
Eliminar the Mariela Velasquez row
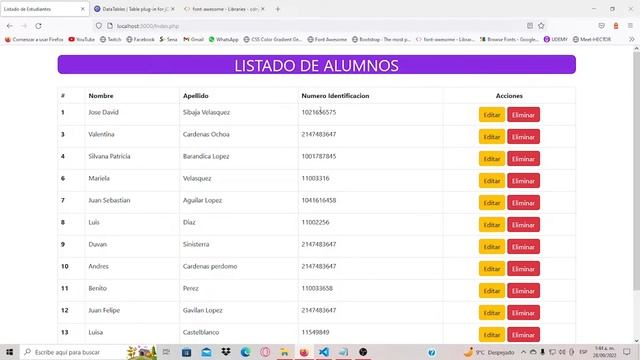pos(523,181)
